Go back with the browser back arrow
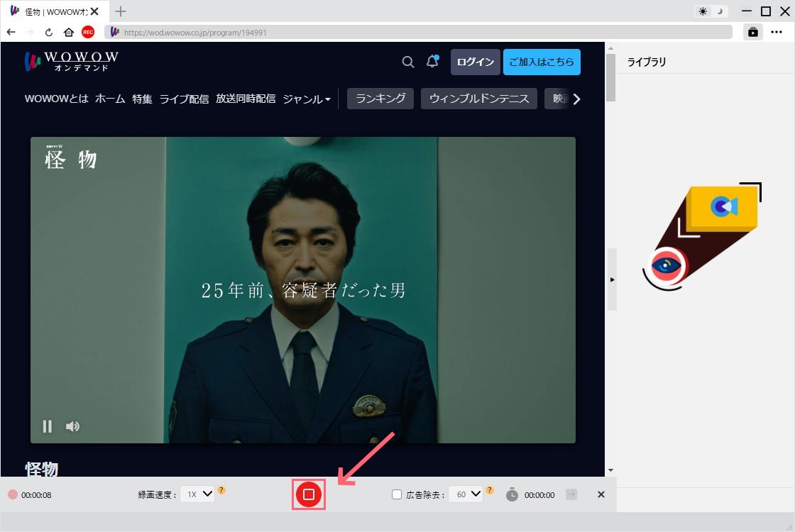 (x=11, y=32)
